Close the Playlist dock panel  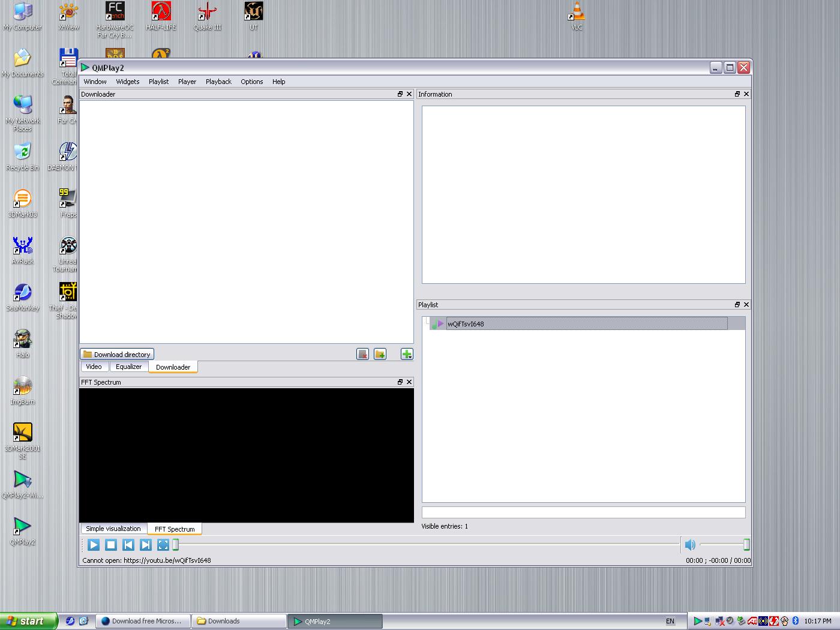click(x=746, y=305)
